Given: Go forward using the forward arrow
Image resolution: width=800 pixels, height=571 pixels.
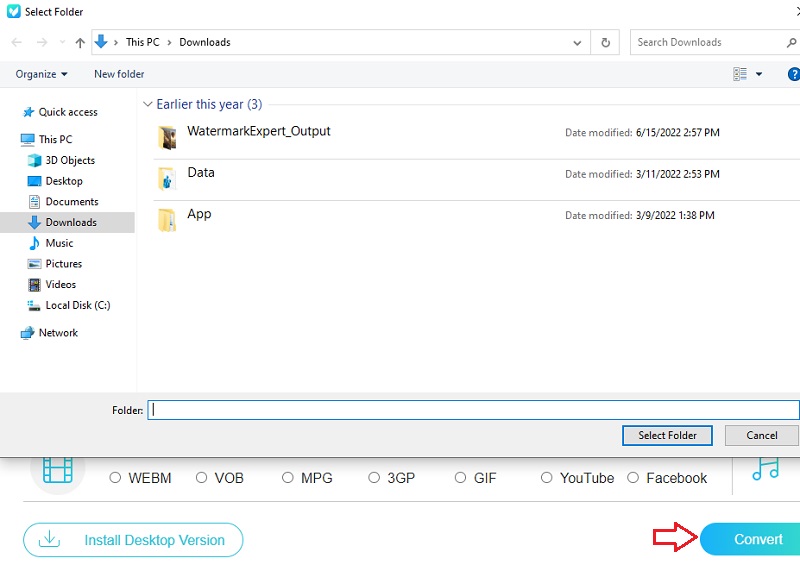Looking at the screenshot, I should pyautogui.click(x=42, y=42).
